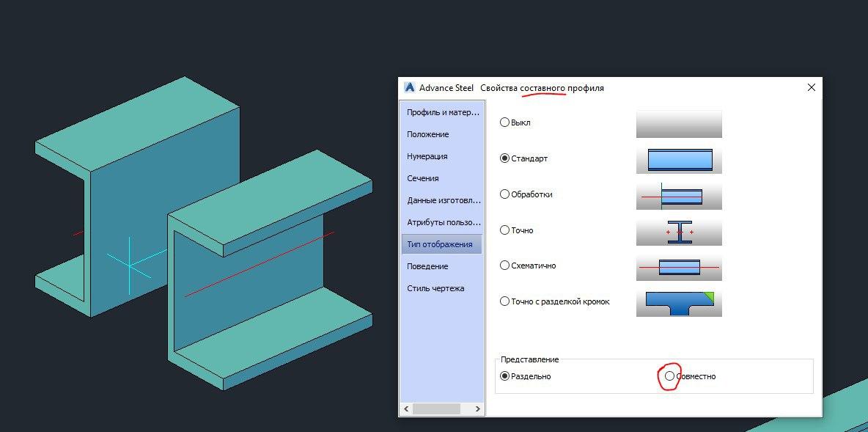Click the 'Стандарт' blue beam preview icon
The image size is (868, 432).
click(678, 159)
